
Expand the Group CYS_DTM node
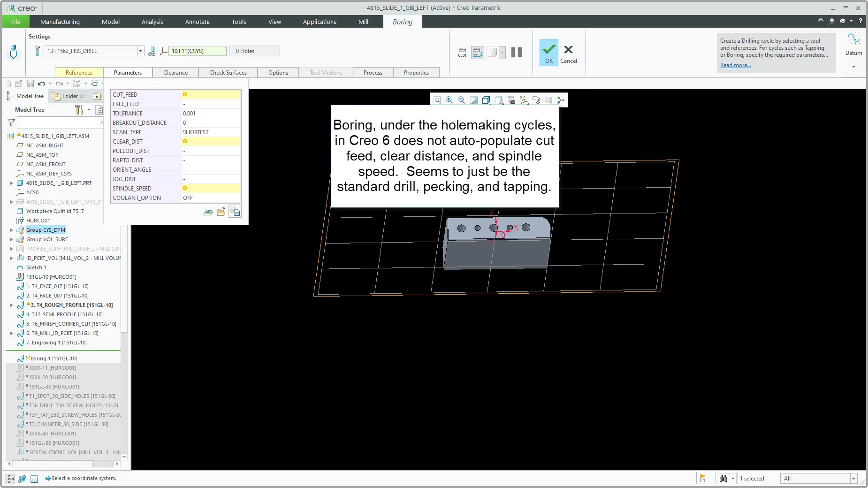11,230
